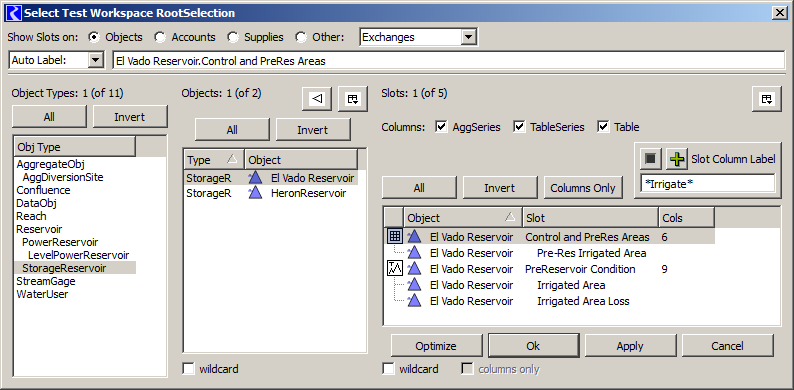Image resolution: width=794 pixels, height=390 pixels.
Task: Click All button under Objects
Action: click(232, 130)
